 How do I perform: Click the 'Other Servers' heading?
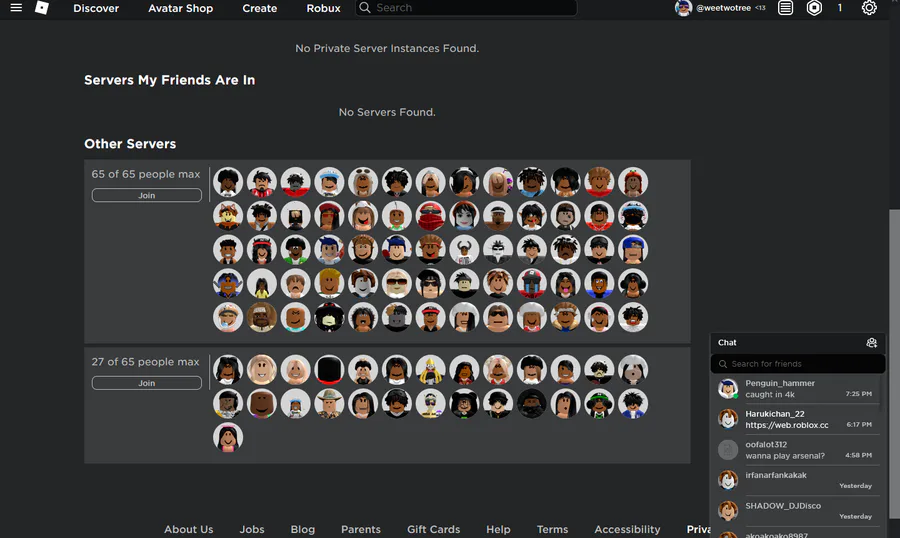130,144
